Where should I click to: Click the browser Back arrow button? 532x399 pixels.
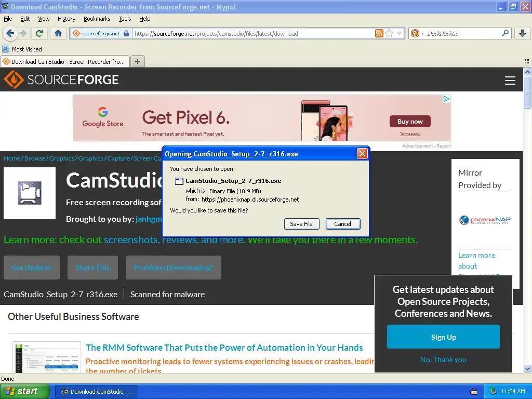click(10, 33)
